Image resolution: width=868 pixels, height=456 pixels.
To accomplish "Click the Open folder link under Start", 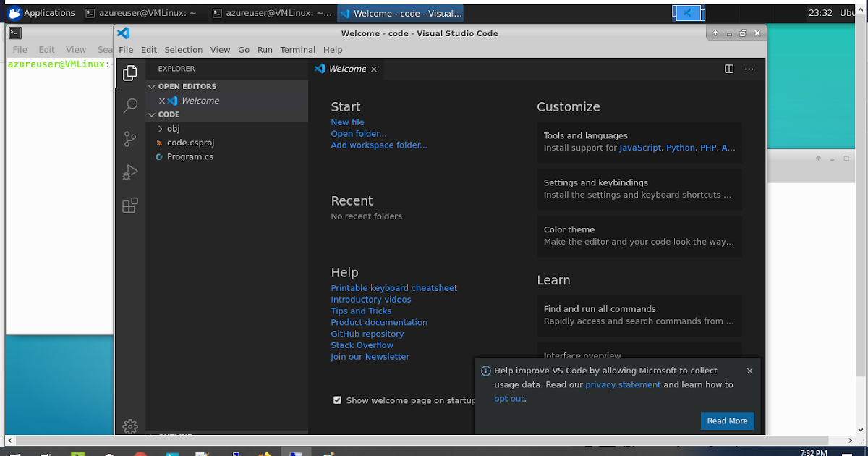I will tap(358, 133).
